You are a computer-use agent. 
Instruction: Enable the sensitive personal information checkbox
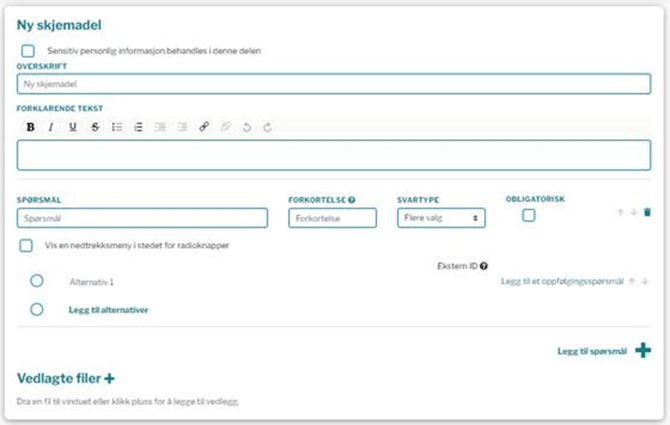click(x=28, y=51)
